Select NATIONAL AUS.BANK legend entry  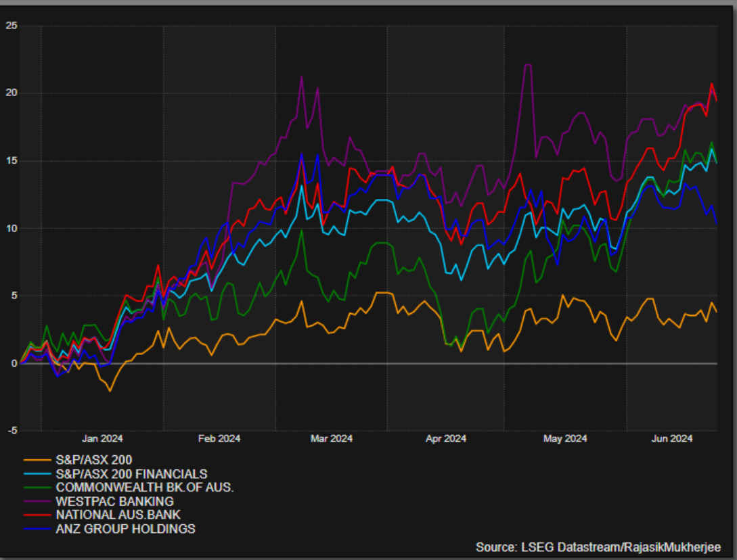tap(118, 515)
